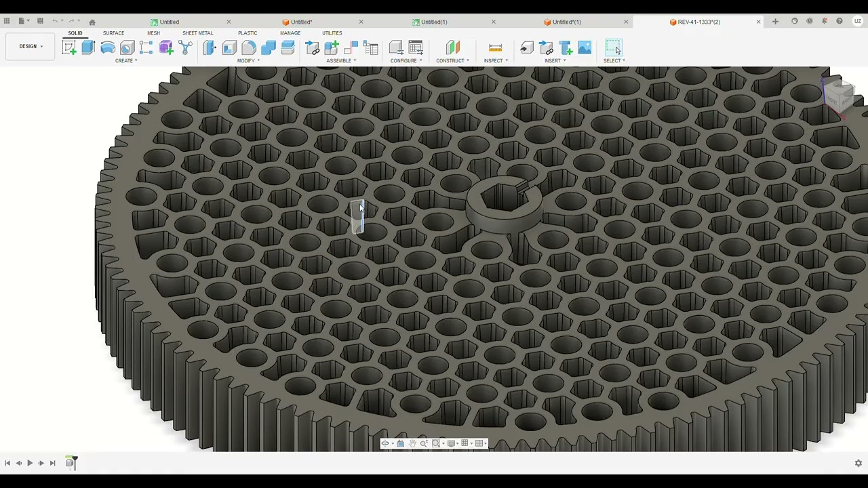Open the Job Status clock icon

[x=809, y=22]
